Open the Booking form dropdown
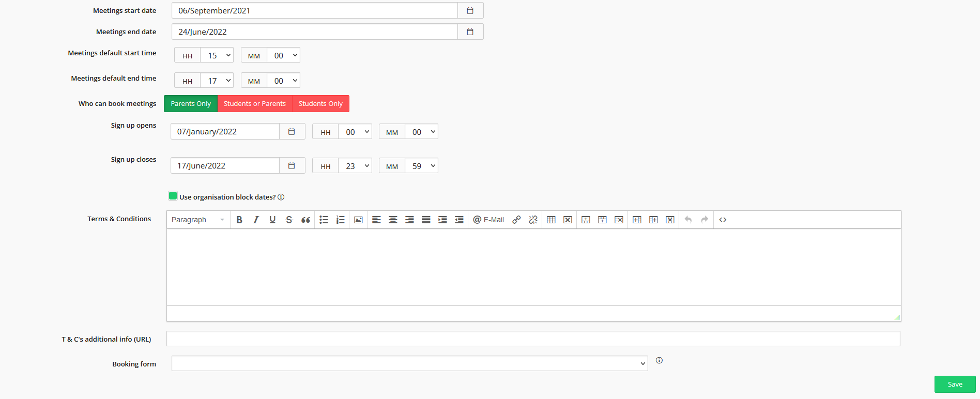The width and height of the screenshot is (980, 399). 409,363
